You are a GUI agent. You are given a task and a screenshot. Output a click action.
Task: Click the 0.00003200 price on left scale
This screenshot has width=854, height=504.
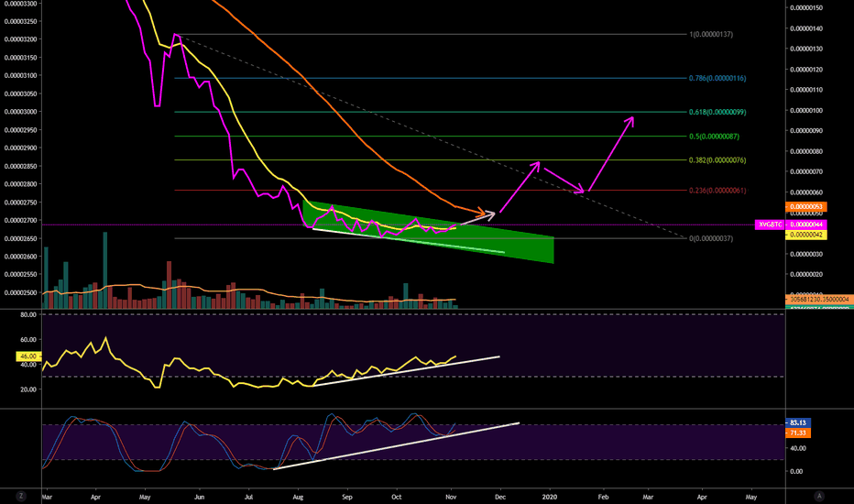[21, 39]
